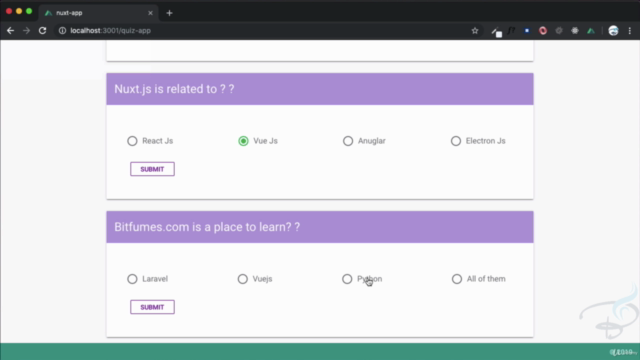Image resolution: width=640 pixels, height=360 pixels.
Task: Reload the quiz-app page
Action: [x=42, y=31]
